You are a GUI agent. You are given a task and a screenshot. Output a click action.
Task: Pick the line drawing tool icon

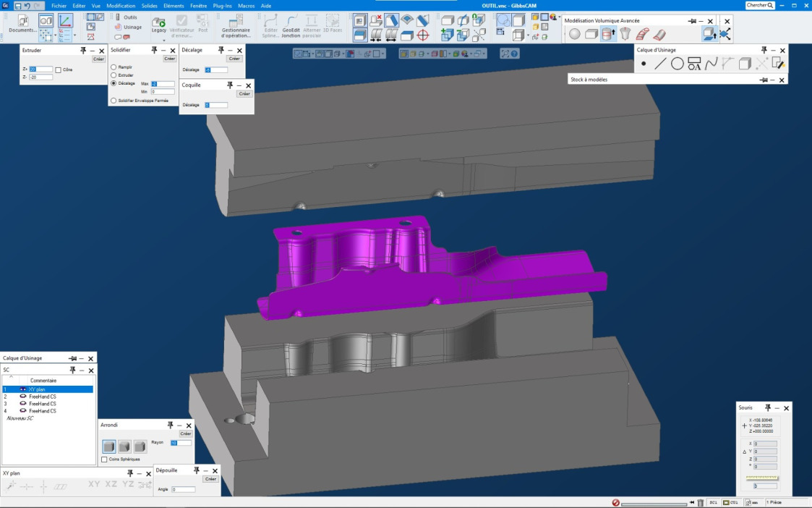(x=660, y=64)
